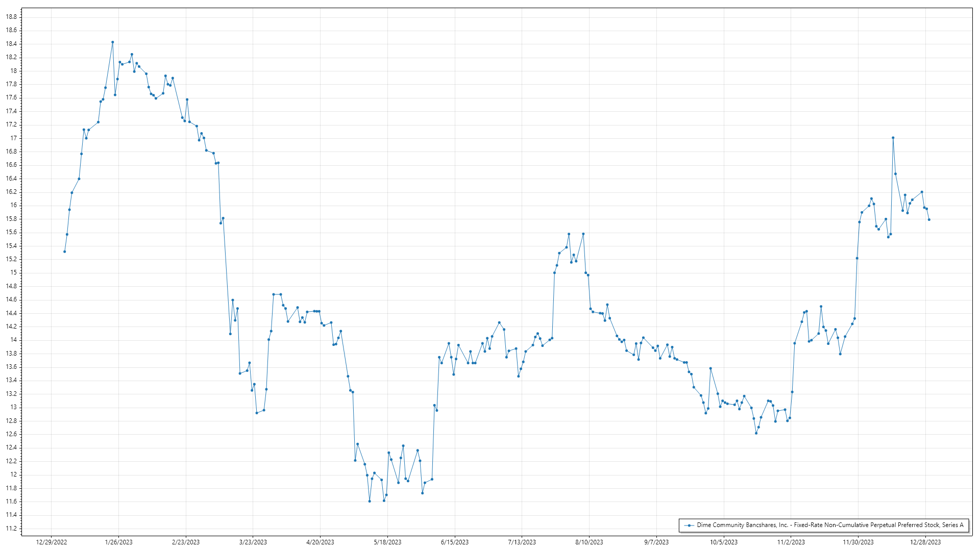Click the first data point of the series
980x551 pixels.
64,252
